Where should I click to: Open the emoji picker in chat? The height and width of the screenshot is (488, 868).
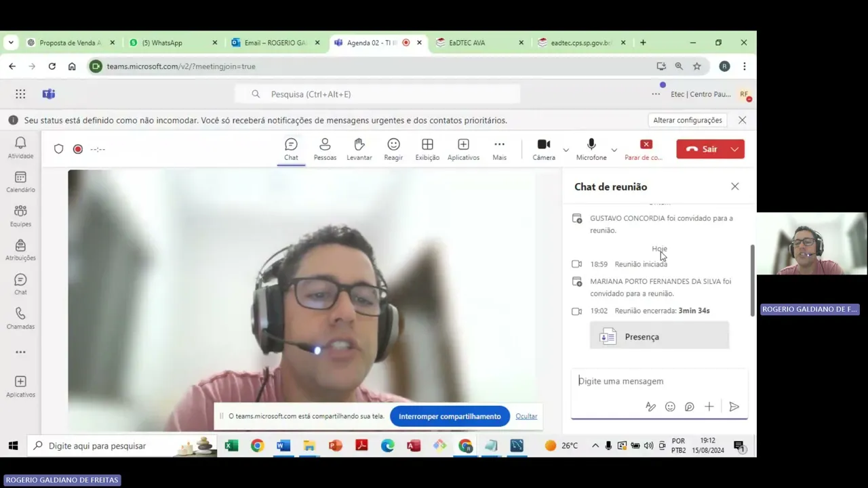[670, 407]
